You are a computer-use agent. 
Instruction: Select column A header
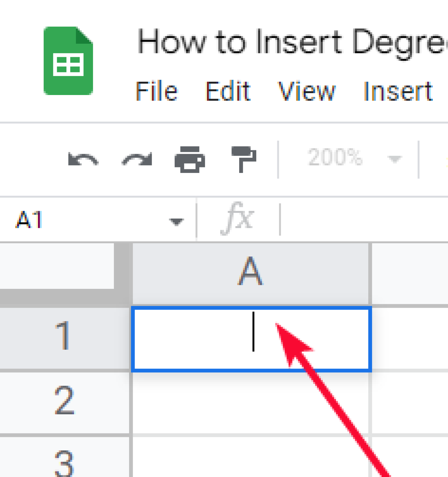coord(251,273)
